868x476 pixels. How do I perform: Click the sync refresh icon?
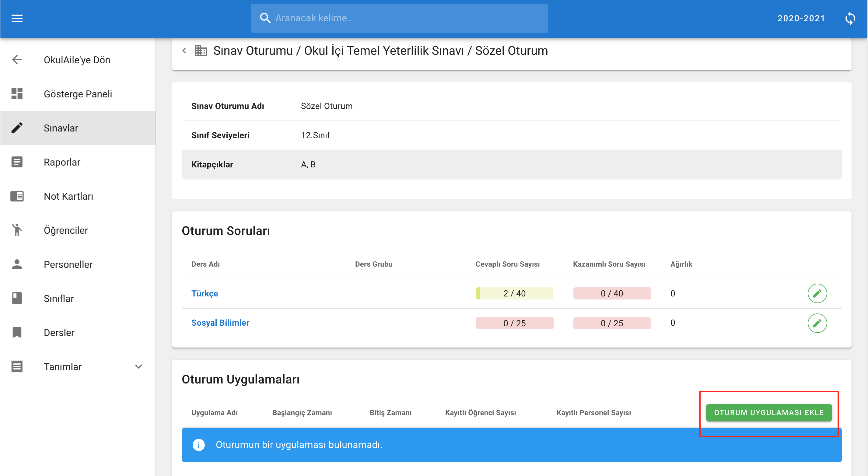coord(850,18)
